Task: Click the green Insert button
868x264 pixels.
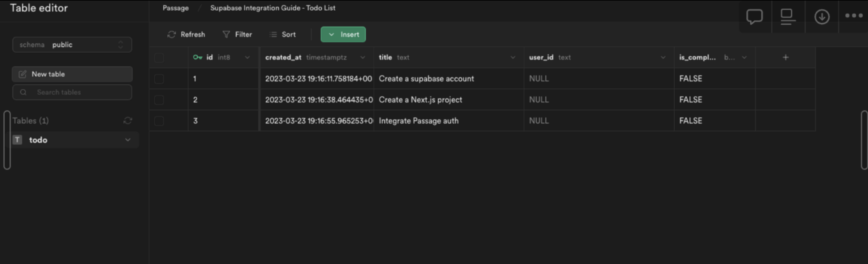Action: 343,34
